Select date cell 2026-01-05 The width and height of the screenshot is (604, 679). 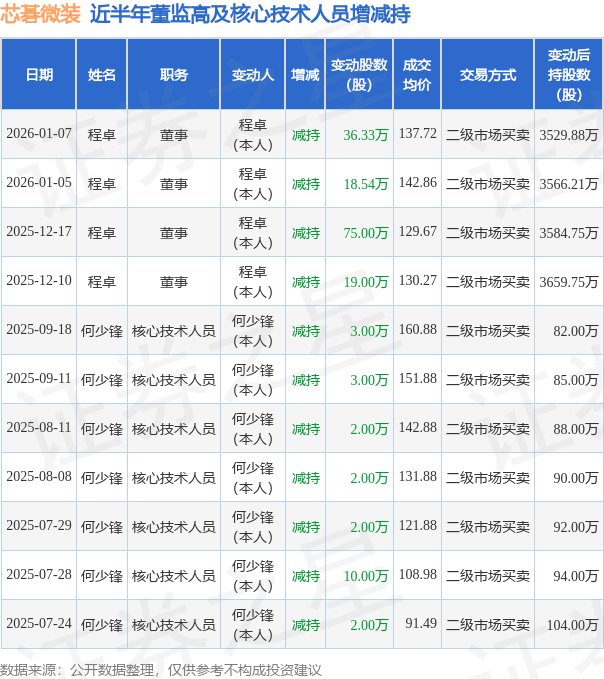point(39,182)
